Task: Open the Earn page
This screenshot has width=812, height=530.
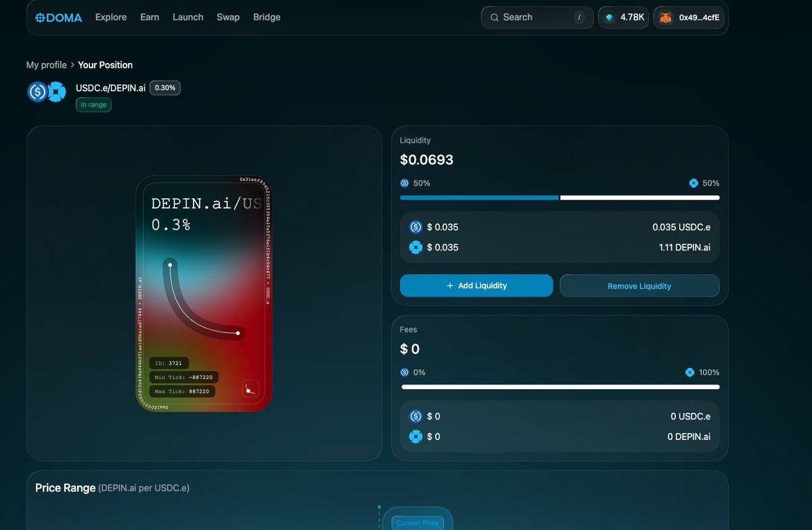Action: (150, 17)
